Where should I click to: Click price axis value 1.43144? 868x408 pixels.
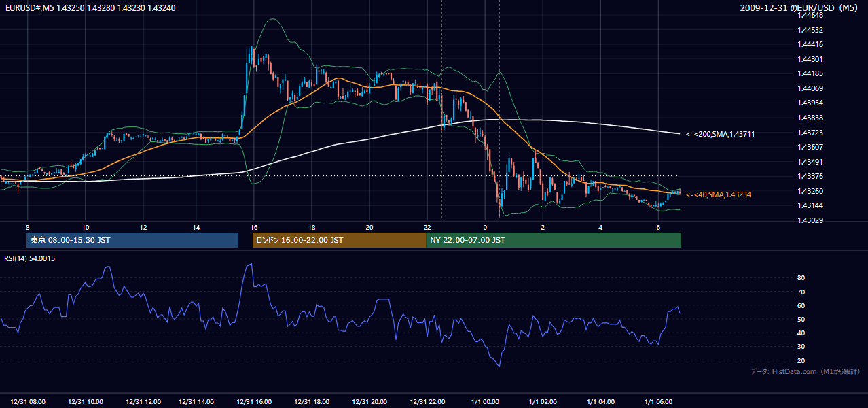(810, 205)
